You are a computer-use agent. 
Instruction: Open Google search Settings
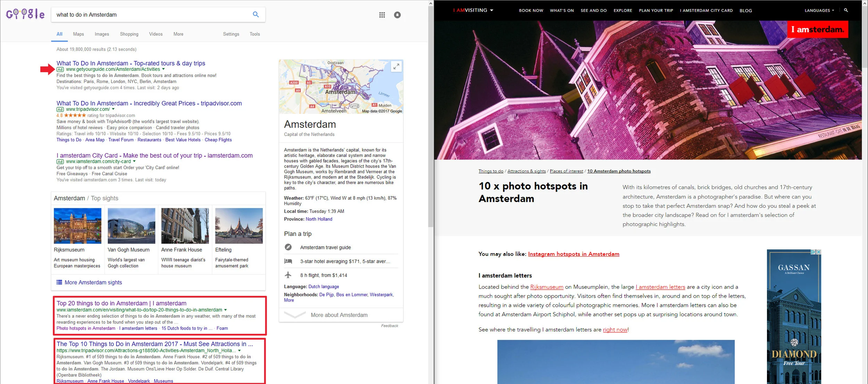231,34
